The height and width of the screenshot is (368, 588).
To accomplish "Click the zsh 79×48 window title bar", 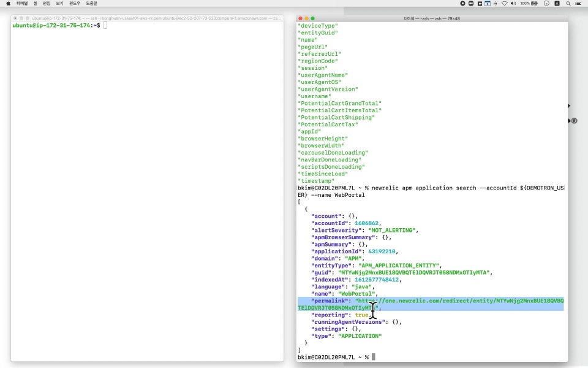I will point(432,18).
